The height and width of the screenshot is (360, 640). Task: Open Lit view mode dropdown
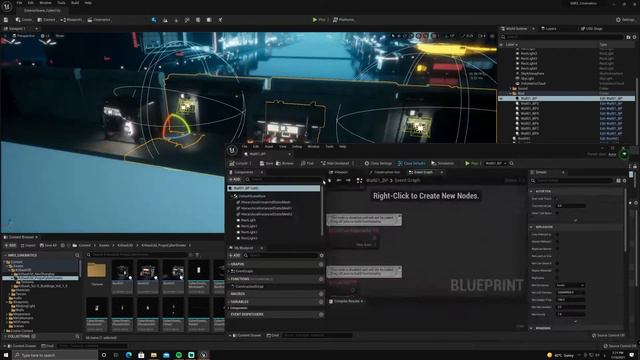46,36
